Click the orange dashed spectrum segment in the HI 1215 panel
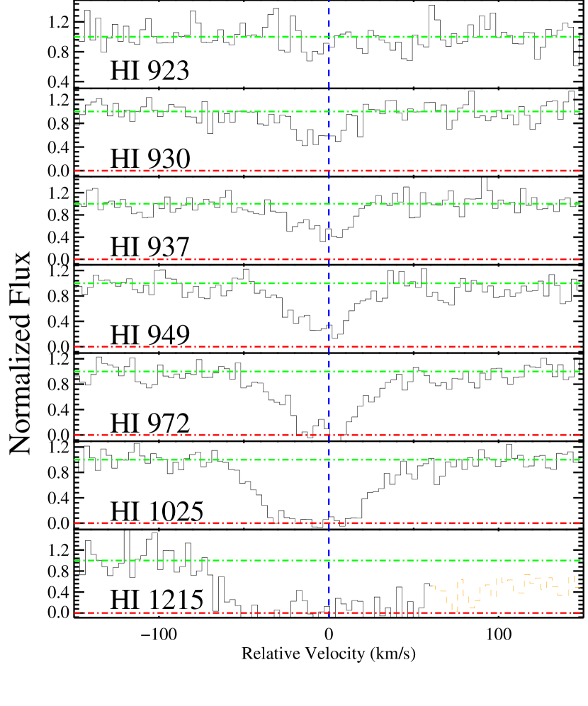Viewport: 588px width, 706px height. tap(507, 593)
